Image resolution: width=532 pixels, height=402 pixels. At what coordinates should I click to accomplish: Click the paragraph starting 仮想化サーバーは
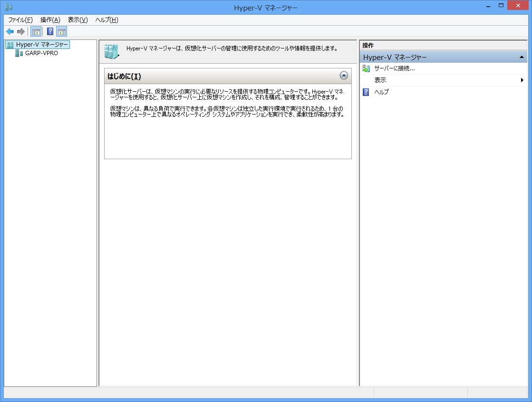tap(227, 94)
